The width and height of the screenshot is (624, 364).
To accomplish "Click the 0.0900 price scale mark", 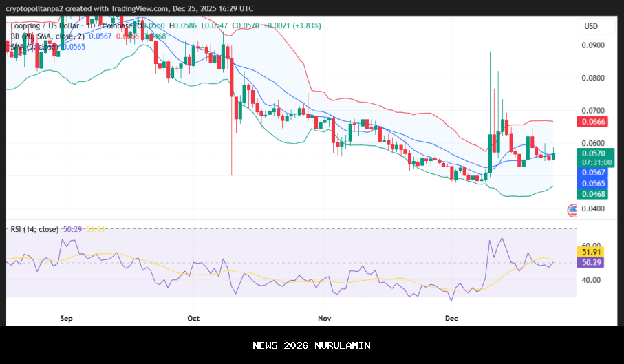I will (x=592, y=45).
